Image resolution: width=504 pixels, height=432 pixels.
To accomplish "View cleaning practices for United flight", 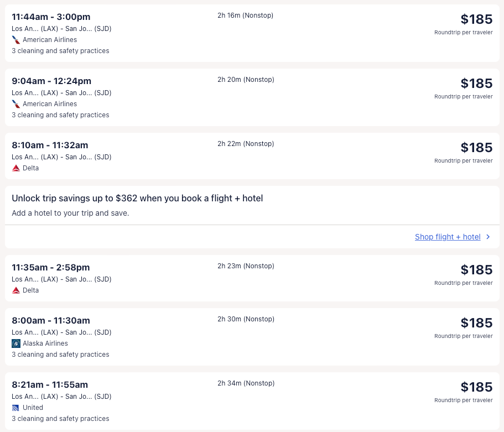I will 60,419.
